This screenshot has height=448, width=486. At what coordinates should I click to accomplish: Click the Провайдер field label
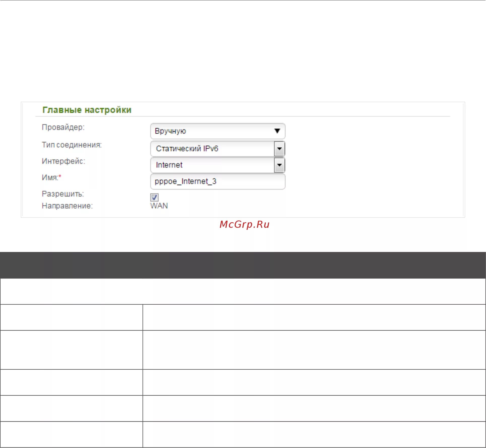tap(63, 127)
